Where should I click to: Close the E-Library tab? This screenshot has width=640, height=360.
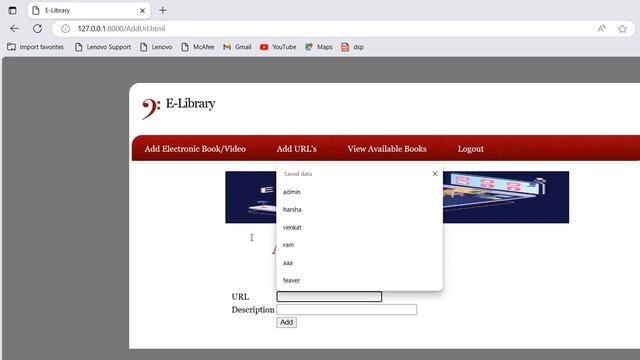tap(142, 11)
